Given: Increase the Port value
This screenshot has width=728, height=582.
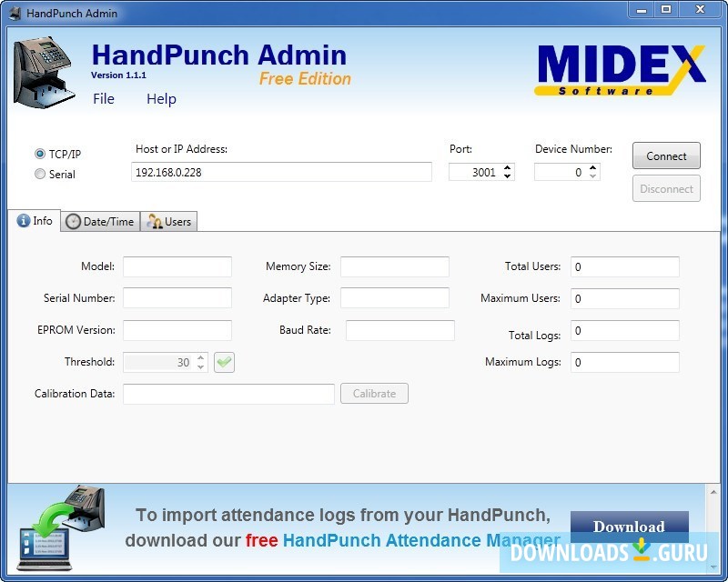Looking at the screenshot, I should 508,168.
